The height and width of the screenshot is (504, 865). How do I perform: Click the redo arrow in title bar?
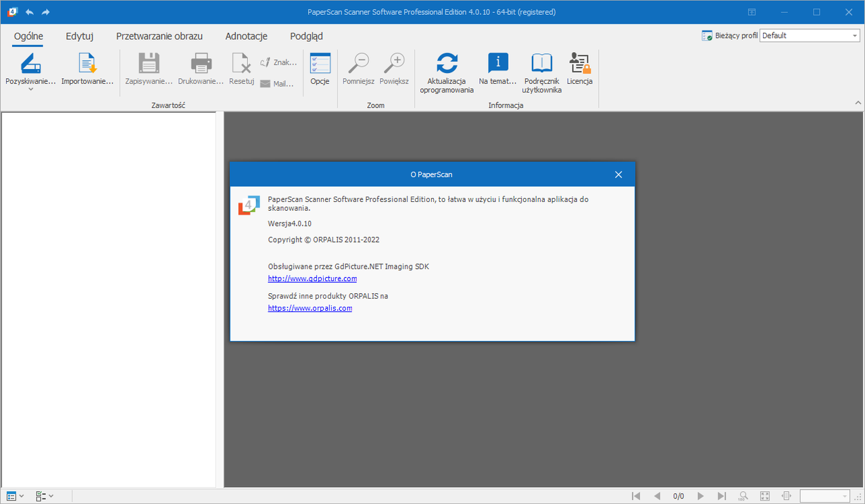point(46,12)
